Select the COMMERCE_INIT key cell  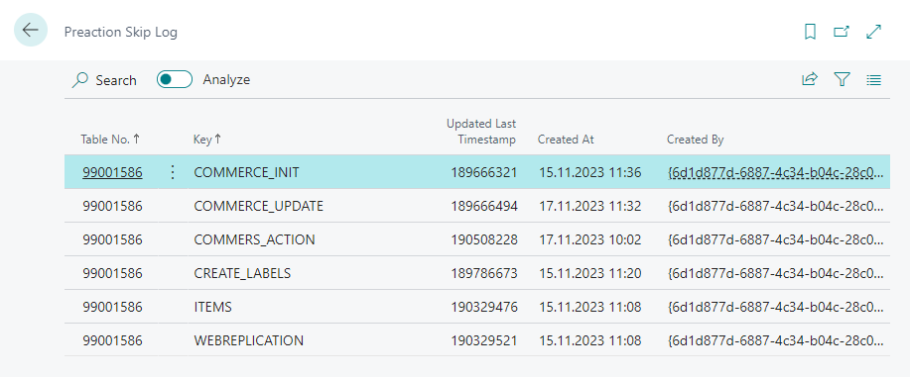[247, 172]
